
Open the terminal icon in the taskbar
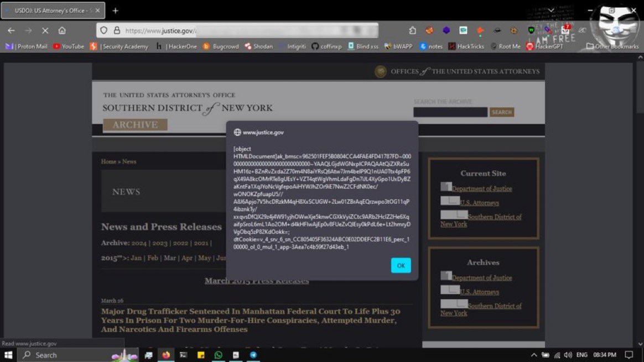[183, 355]
